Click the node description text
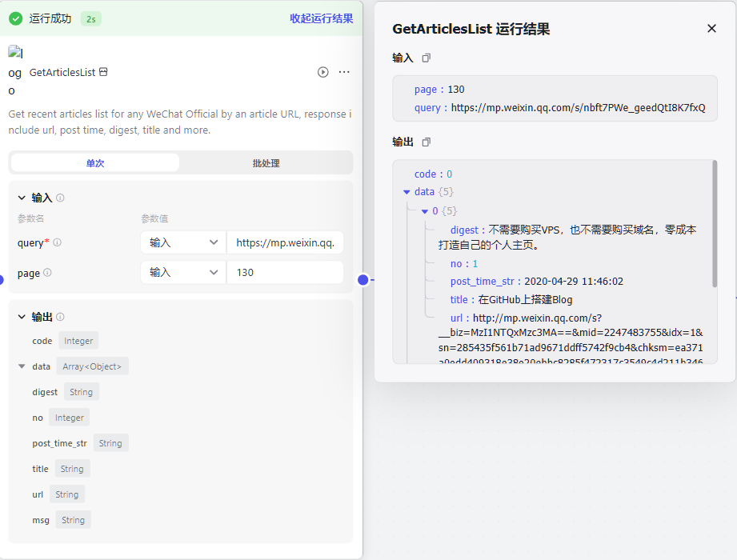The height and width of the screenshot is (560, 737). click(180, 122)
